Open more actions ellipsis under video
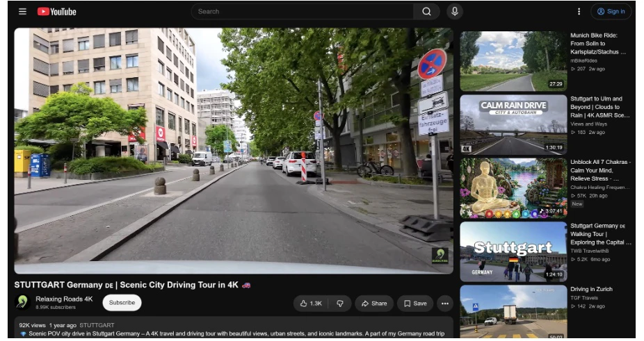Image resolution: width=644 pixels, height=341 pixels. [445, 303]
